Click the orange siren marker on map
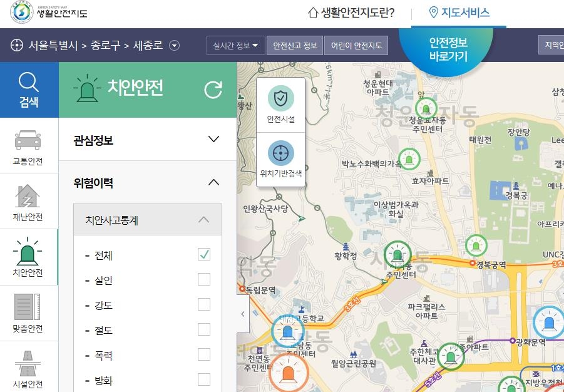 (288, 373)
